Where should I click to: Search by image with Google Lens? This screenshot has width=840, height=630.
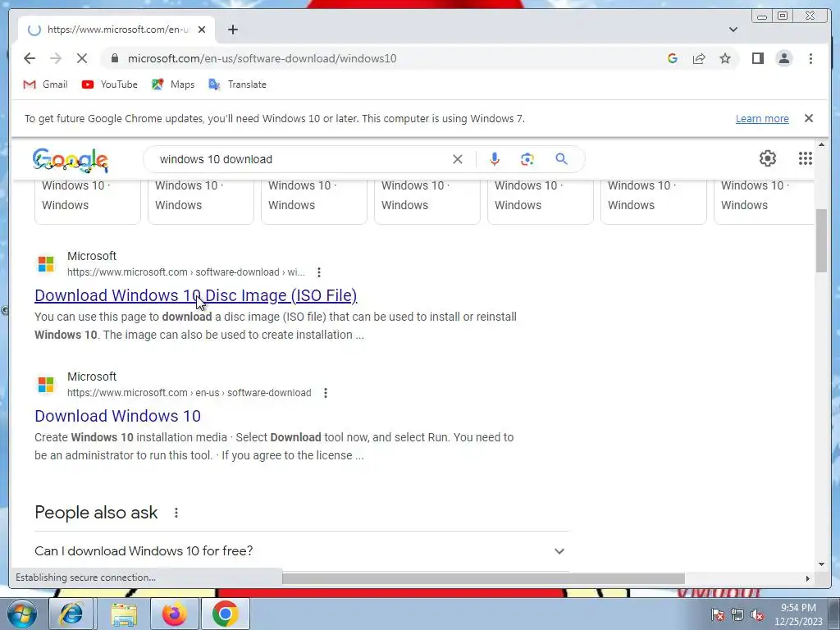pyautogui.click(x=527, y=159)
